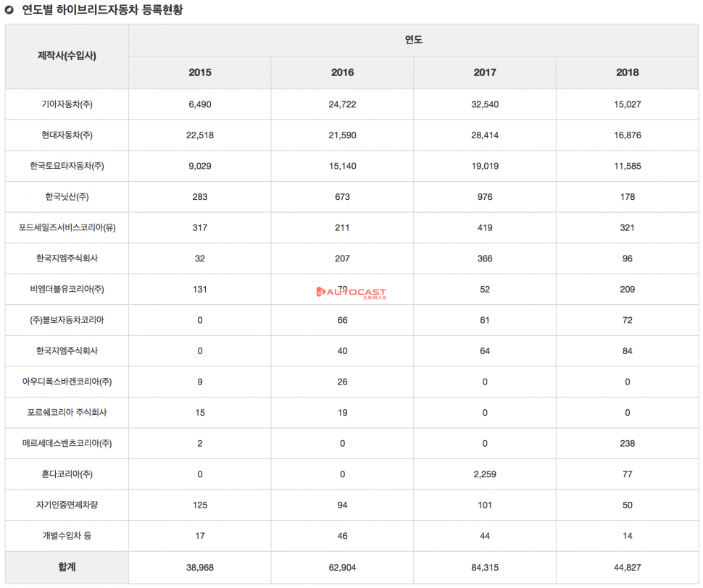Click the 현대자동차(주) row label

(x=67, y=135)
